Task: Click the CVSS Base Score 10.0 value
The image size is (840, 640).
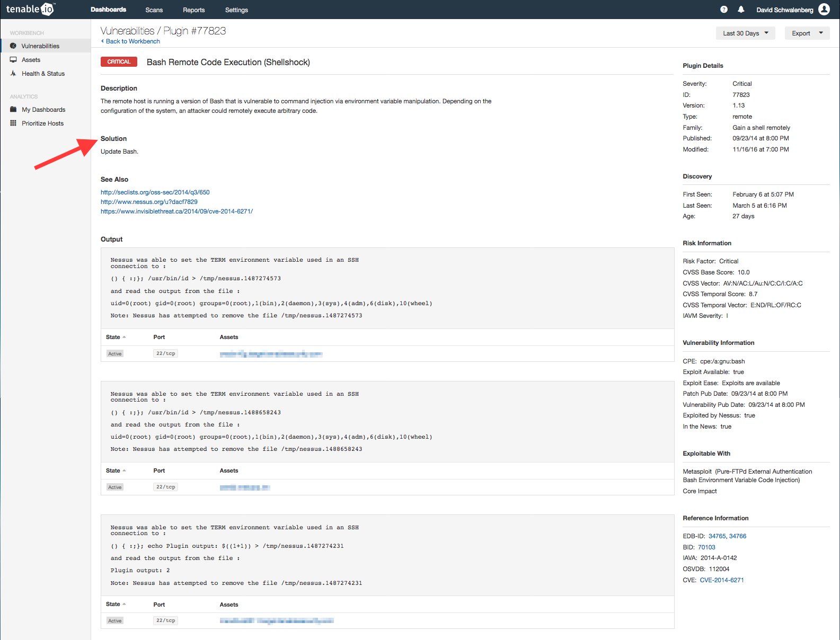Action: click(744, 272)
